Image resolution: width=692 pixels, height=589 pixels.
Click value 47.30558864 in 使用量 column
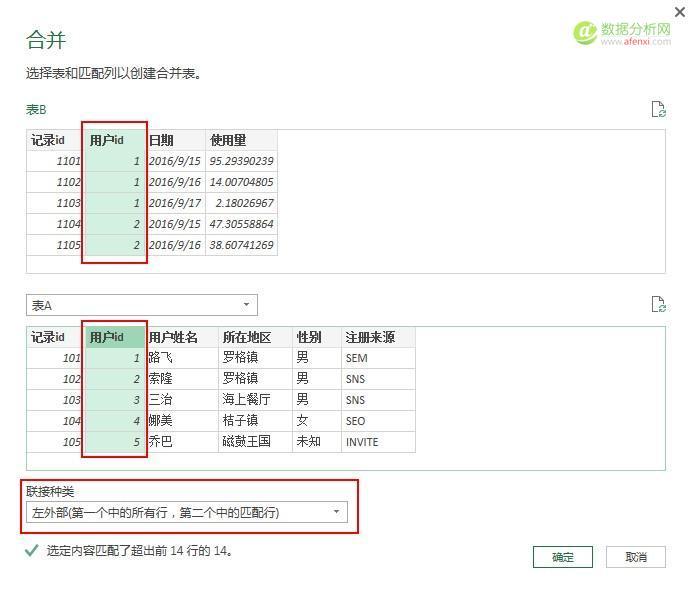coord(241,224)
